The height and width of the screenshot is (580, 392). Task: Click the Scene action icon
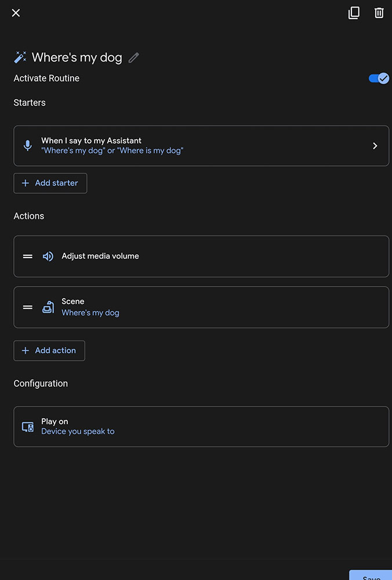(48, 307)
